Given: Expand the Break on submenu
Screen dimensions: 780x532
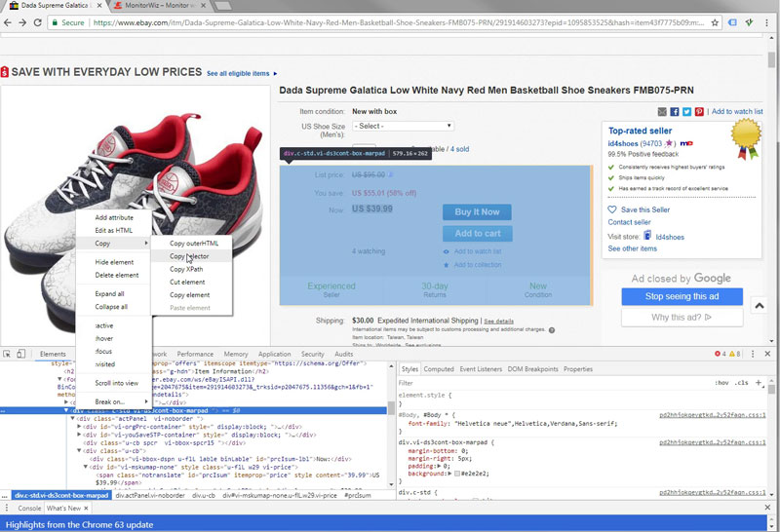Looking at the screenshot, I should [114, 401].
